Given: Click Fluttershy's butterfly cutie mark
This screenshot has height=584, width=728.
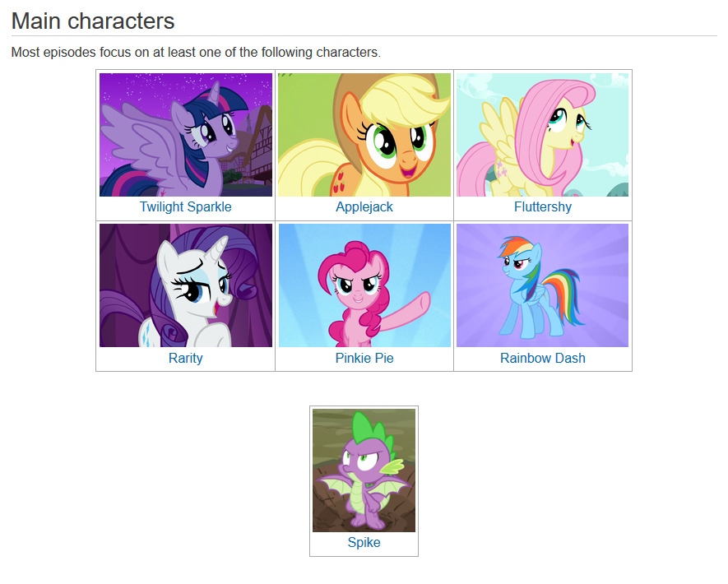Looking at the screenshot, I should click(502, 169).
